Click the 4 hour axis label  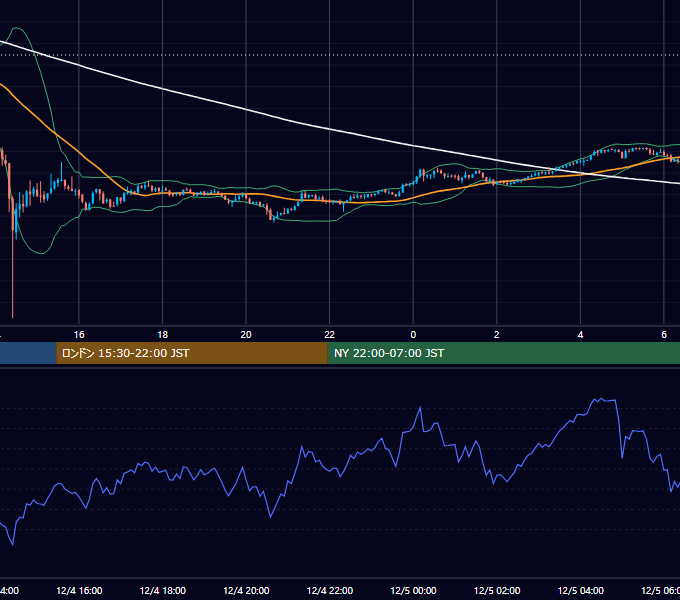(580, 335)
